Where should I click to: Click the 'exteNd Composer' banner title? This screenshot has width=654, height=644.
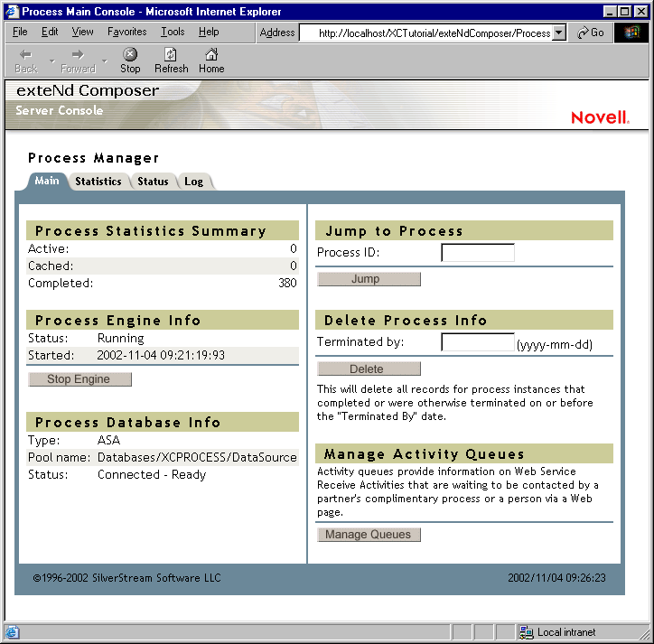click(88, 91)
